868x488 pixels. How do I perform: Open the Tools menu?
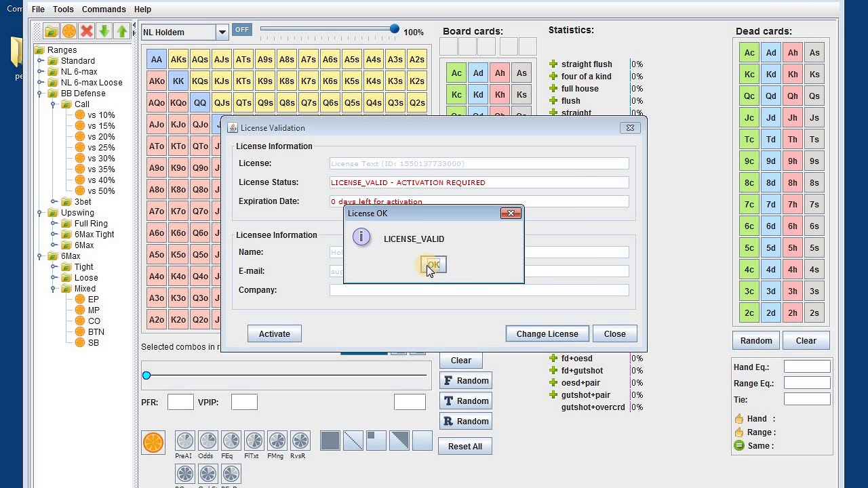63,9
